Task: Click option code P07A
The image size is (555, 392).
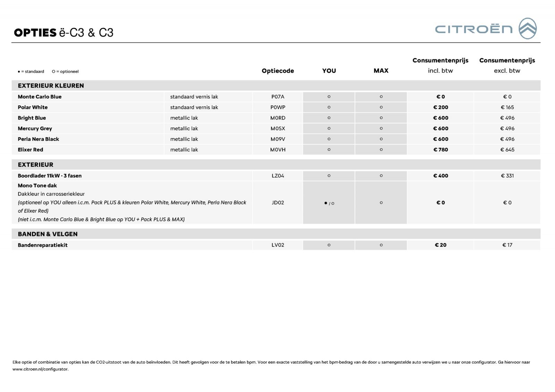Action: 278,97
